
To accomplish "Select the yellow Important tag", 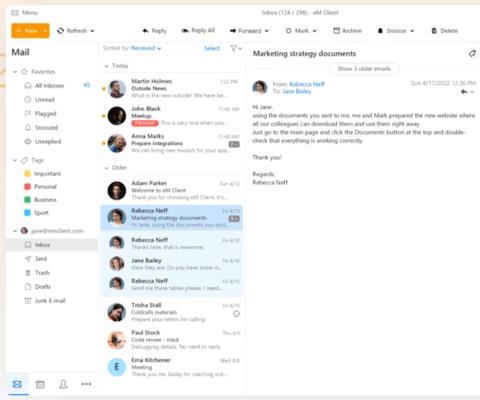I will coord(42,174).
